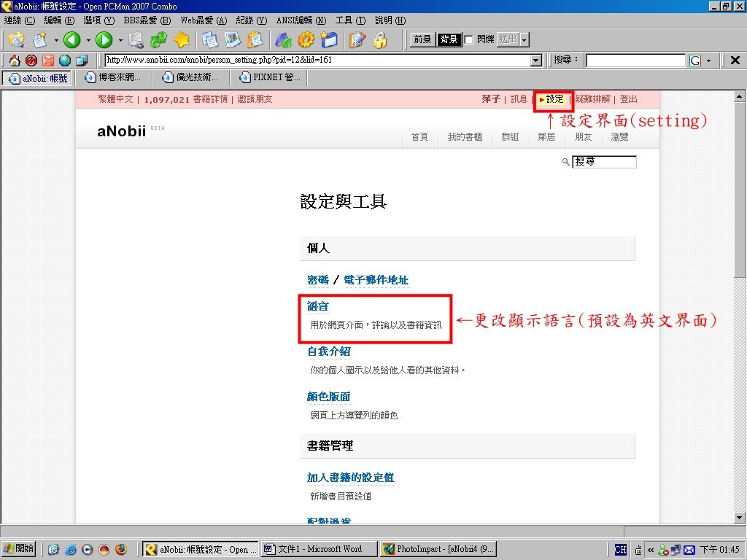Click the Google search engine icon
The height and width of the screenshot is (560, 747).
point(695,60)
